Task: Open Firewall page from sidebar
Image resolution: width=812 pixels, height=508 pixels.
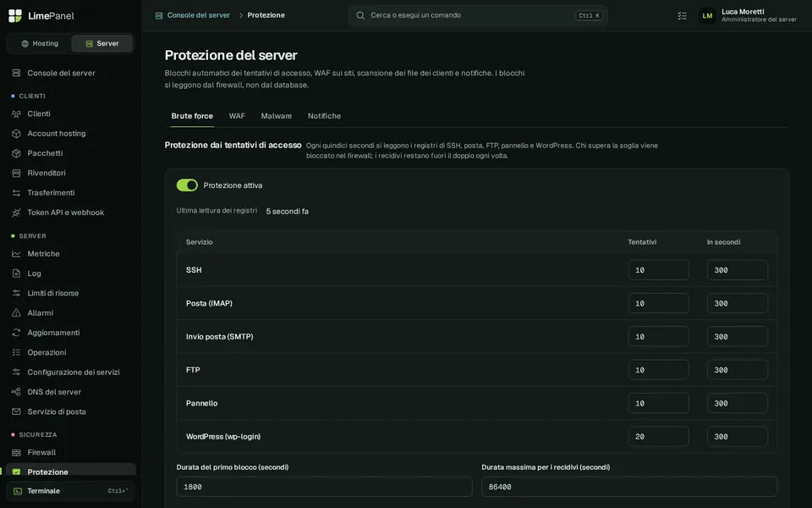Action: click(x=71, y=452)
